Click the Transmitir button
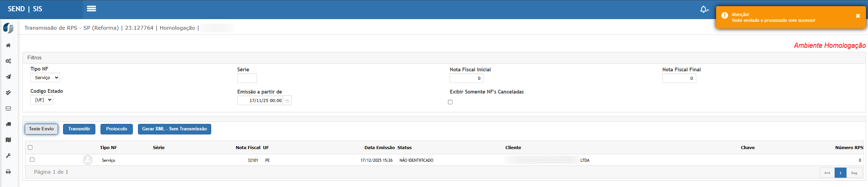The height and width of the screenshot is (187, 868). 79,129
